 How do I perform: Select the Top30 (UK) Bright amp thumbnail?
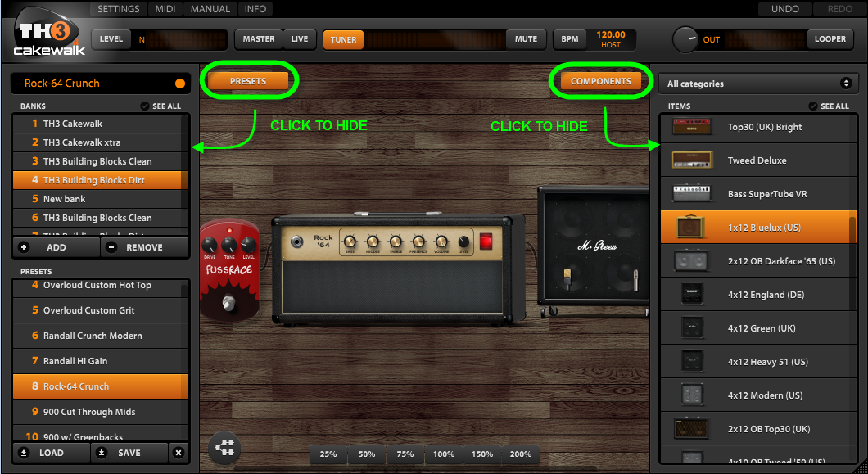click(692, 127)
